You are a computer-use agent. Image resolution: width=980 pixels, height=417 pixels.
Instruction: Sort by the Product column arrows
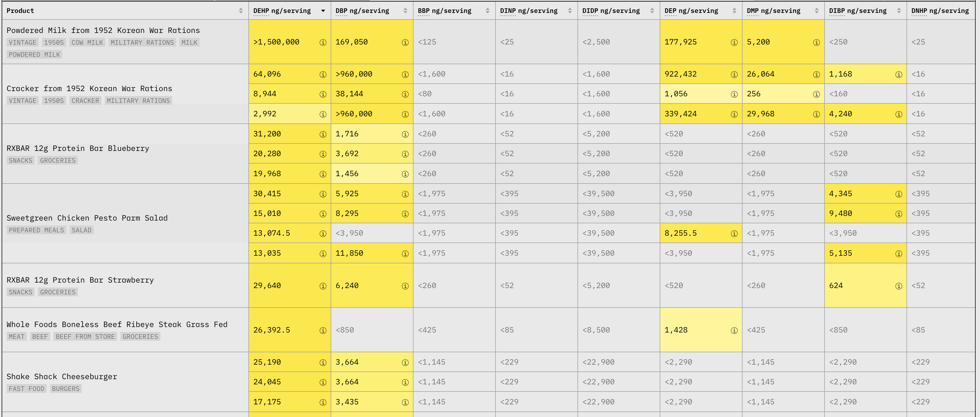point(240,11)
